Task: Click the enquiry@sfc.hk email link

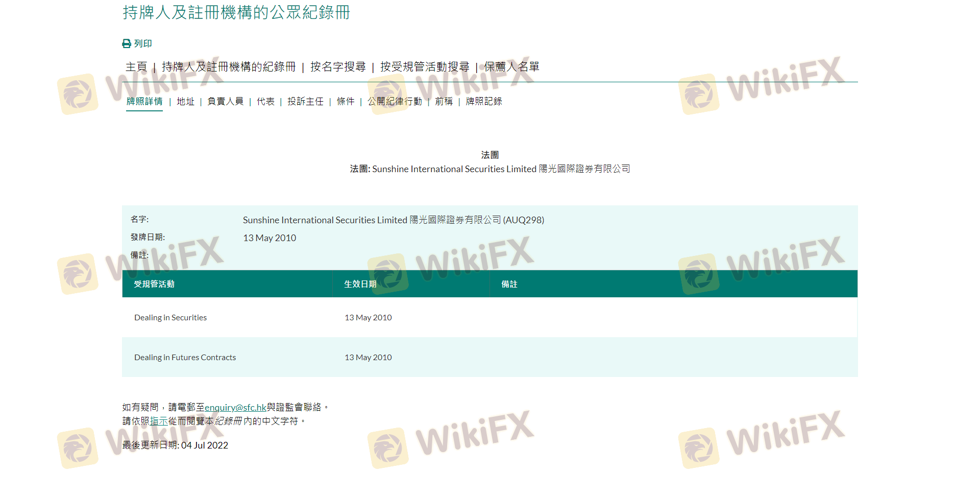Action: click(235, 408)
